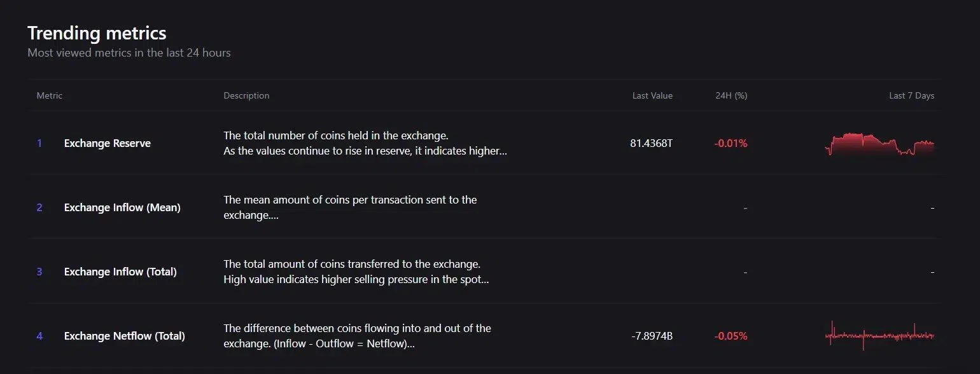
Task: Click the Trending metrics heading
Action: click(x=96, y=33)
